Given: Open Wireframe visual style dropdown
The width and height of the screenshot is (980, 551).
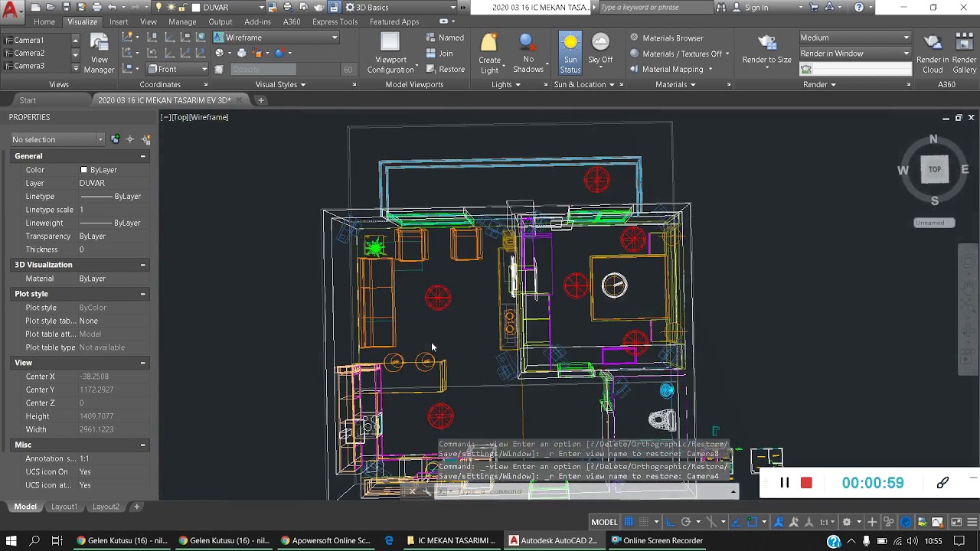Looking at the screenshot, I should (276, 37).
